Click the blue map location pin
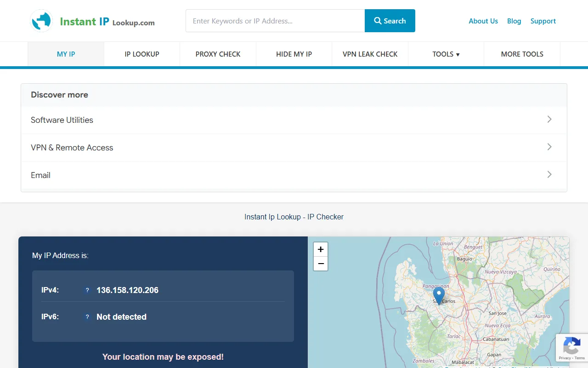This screenshot has height=368, width=588. (x=439, y=295)
